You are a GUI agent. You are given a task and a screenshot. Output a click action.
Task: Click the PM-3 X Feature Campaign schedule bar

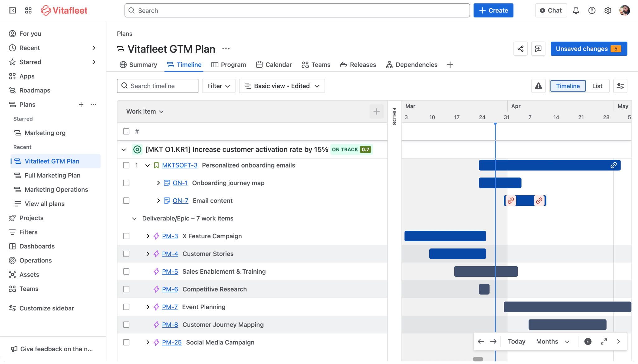pos(445,236)
